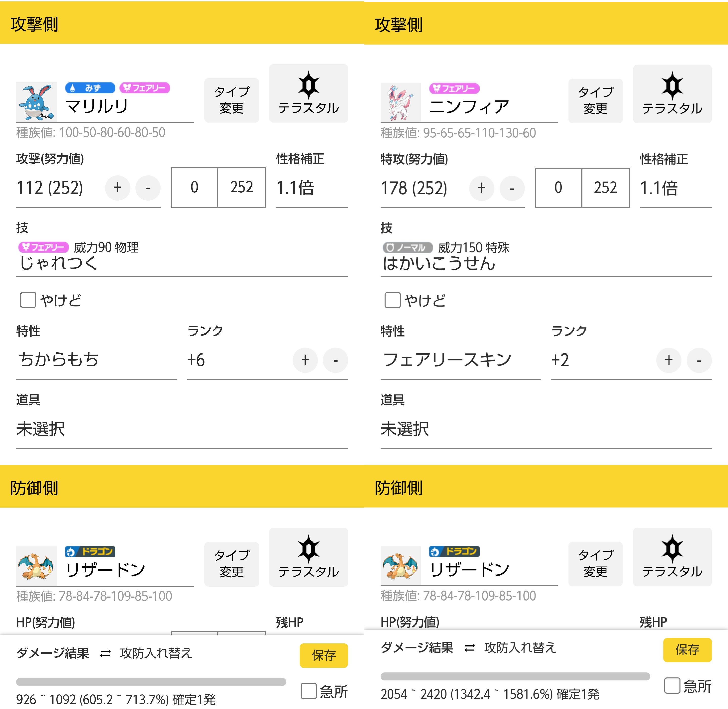Click Azumarill's sprite in left attacker panel
The height and width of the screenshot is (709, 728).
pyautogui.click(x=36, y=102)
